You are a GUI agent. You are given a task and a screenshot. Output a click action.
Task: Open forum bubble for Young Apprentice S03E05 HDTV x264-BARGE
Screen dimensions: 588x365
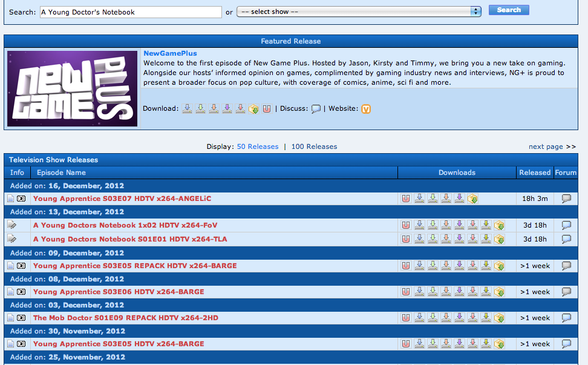(566, 344)
